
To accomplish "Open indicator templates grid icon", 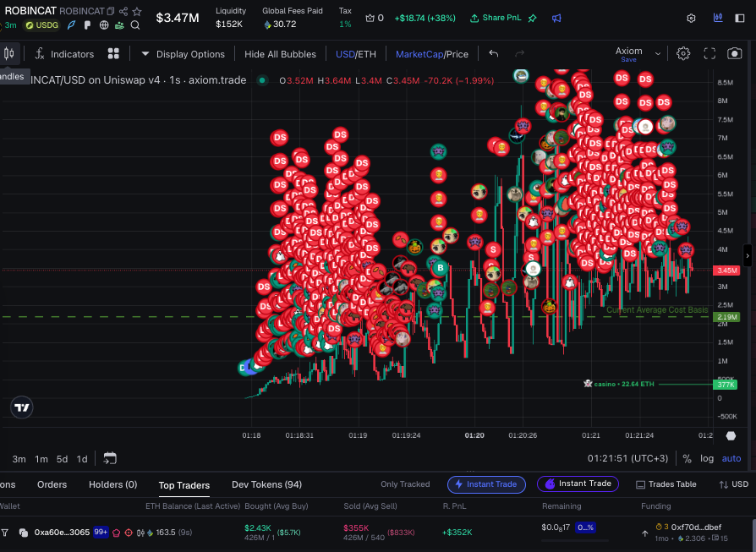I will [x=113, y=53].
